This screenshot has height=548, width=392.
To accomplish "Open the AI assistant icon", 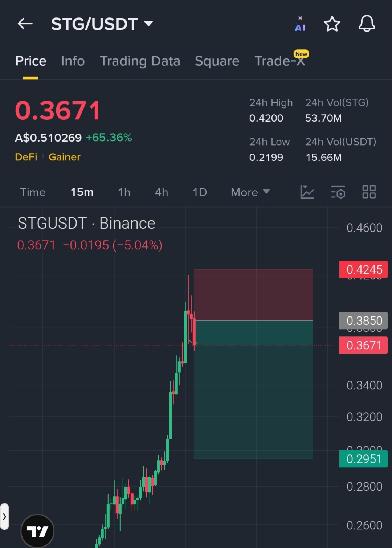I will point(300,24).
